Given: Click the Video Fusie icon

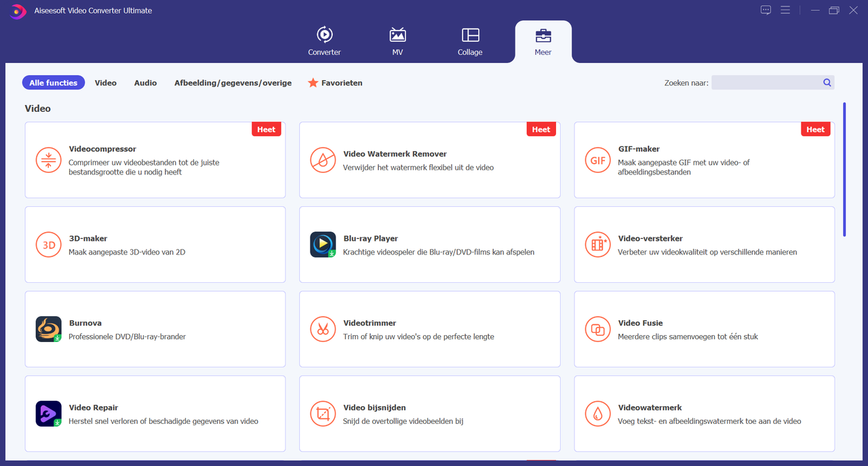Looking at the screenshot, I should (x=598, y=329).
